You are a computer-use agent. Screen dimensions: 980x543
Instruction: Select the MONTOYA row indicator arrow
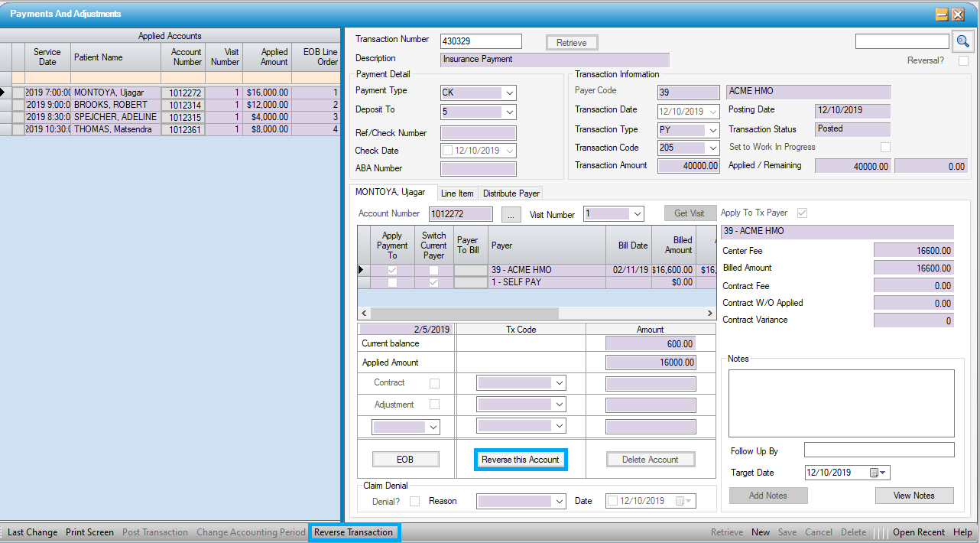pos(5,93)
